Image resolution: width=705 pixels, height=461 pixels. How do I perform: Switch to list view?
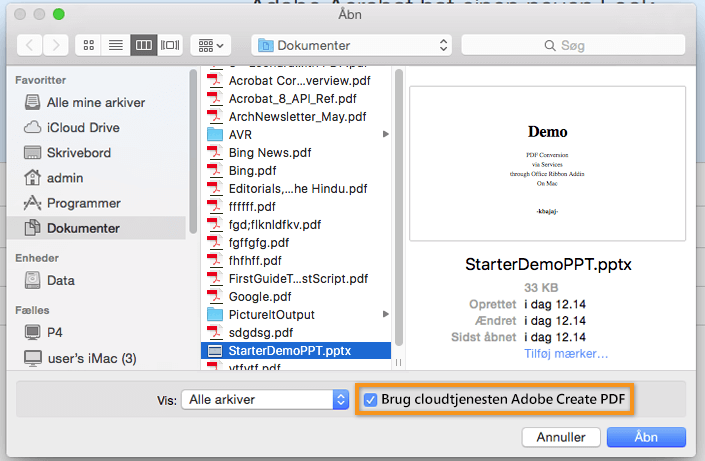(116, 45)
